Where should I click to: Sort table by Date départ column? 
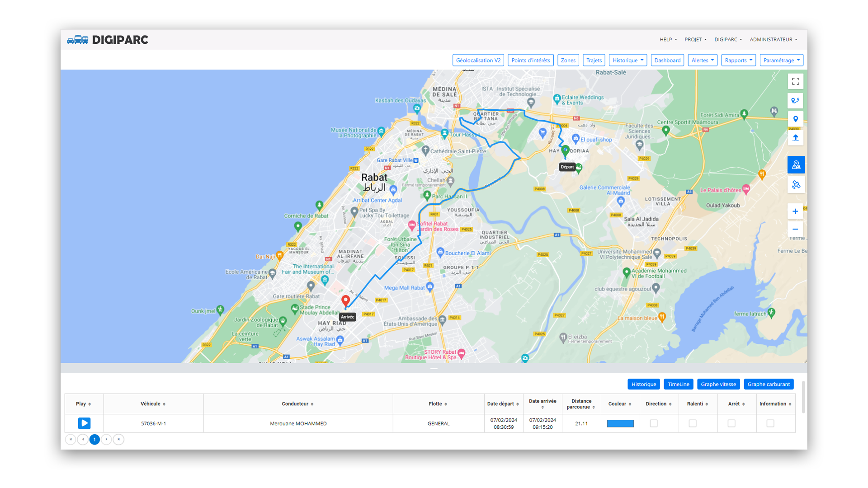click(503, 404)
